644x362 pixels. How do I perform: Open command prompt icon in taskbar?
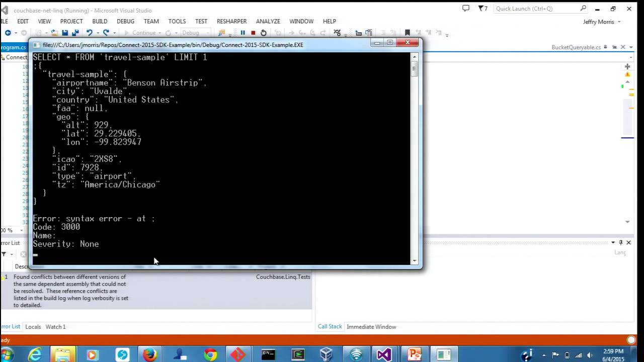click(268, 355)
